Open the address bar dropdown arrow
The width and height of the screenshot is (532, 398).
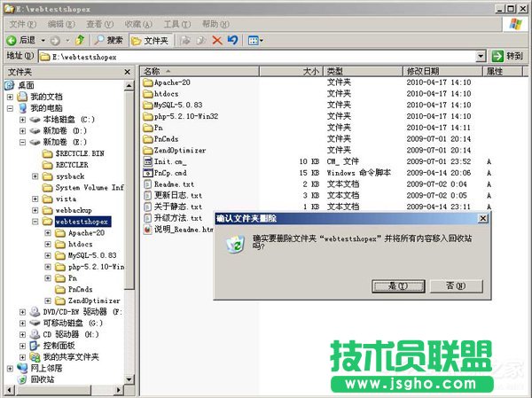[x=481, y=57]
